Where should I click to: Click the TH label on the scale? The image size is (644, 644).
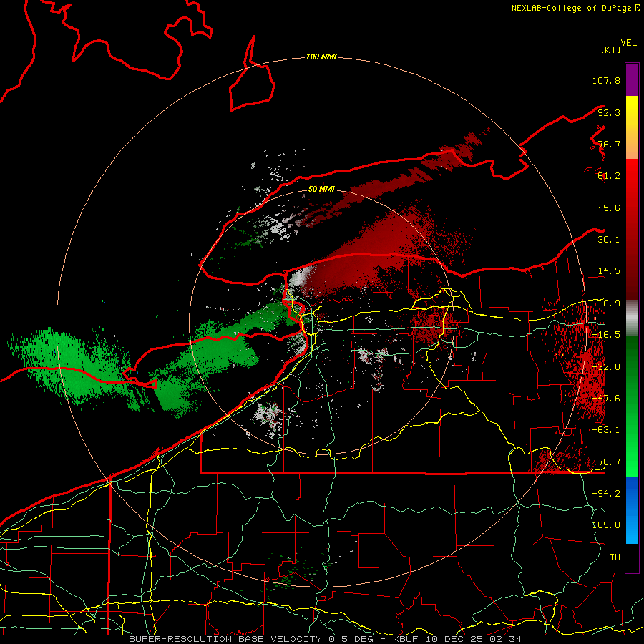[615, 557]
